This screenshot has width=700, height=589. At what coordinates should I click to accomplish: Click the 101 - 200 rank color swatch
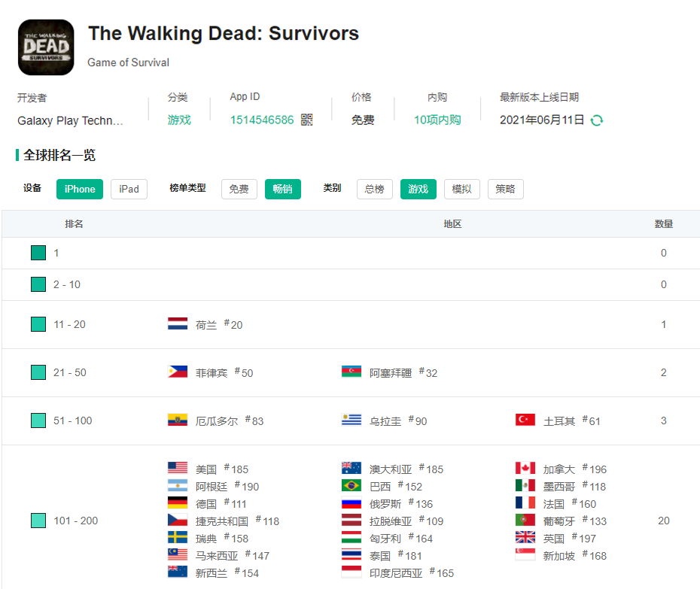coord(38,521)
